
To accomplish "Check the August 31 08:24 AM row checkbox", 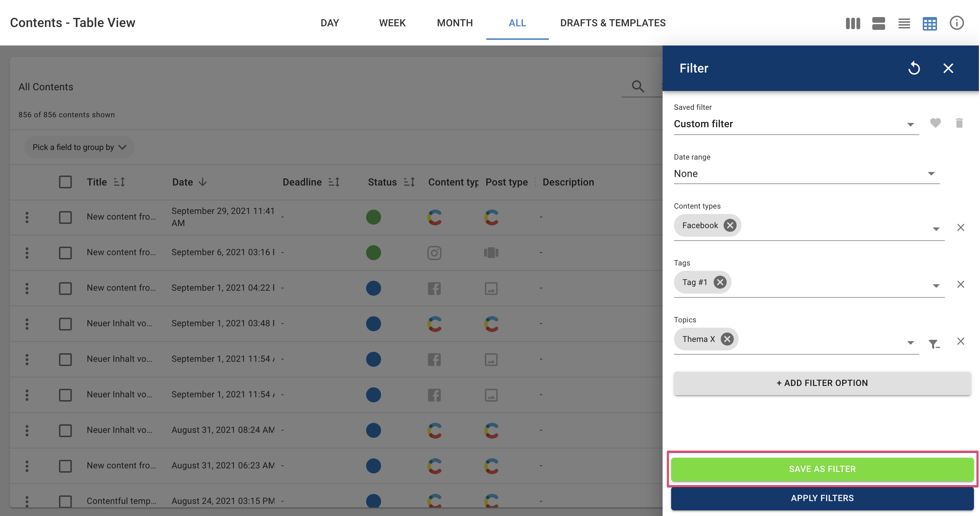I will click(65, 430).
